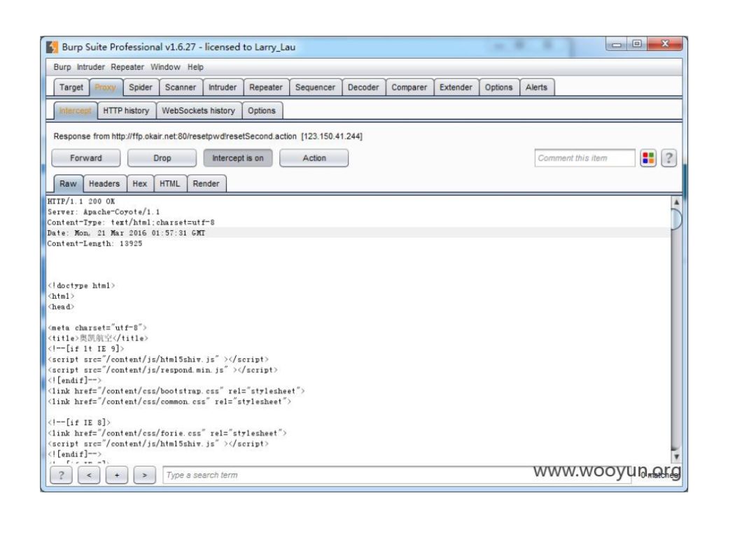Click the [if IE 8] comment line
756x533 pixels.
[x=79, y=422]
